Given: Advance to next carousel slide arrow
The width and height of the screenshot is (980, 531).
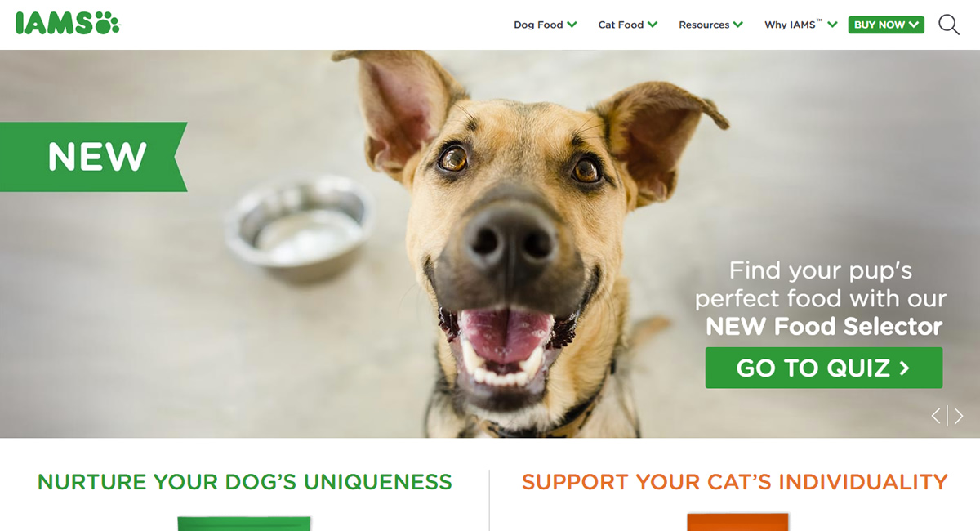Looking at the screenshot, I should [x=959, y=416].
